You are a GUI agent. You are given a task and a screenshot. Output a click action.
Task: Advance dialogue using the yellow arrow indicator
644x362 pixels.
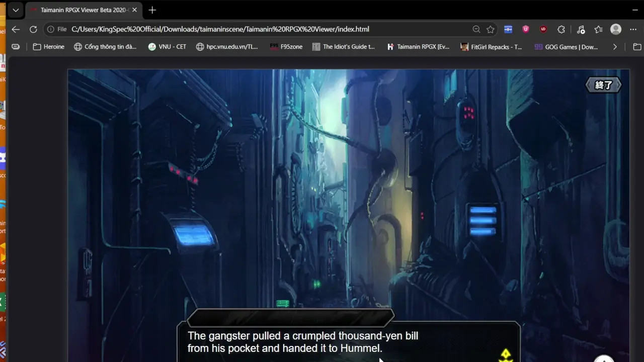[505, 355]
